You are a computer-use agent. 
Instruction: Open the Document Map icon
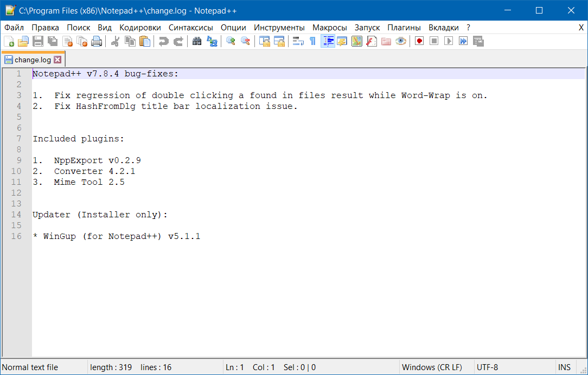pyautogui.click(x=356, y=41)
